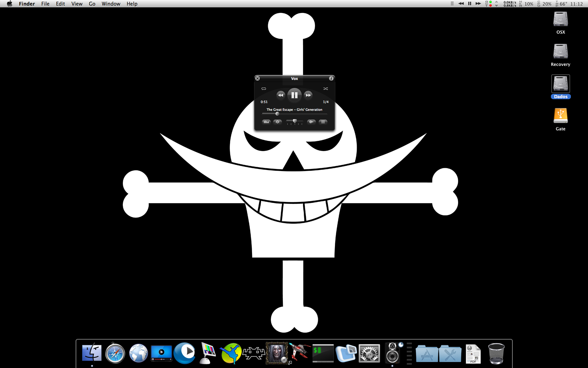Click the temperature 66° indicator
588x368 pixels.
(x=561, y=4)
